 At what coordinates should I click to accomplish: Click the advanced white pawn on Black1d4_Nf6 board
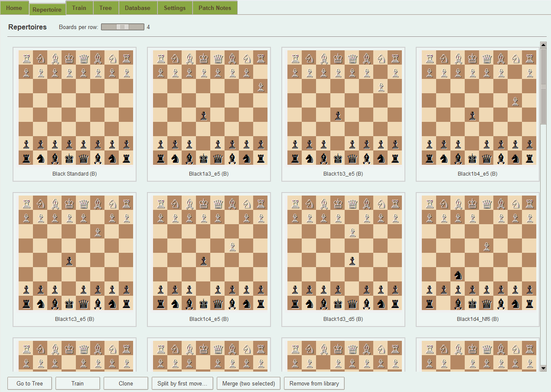(x=486, y=246)
